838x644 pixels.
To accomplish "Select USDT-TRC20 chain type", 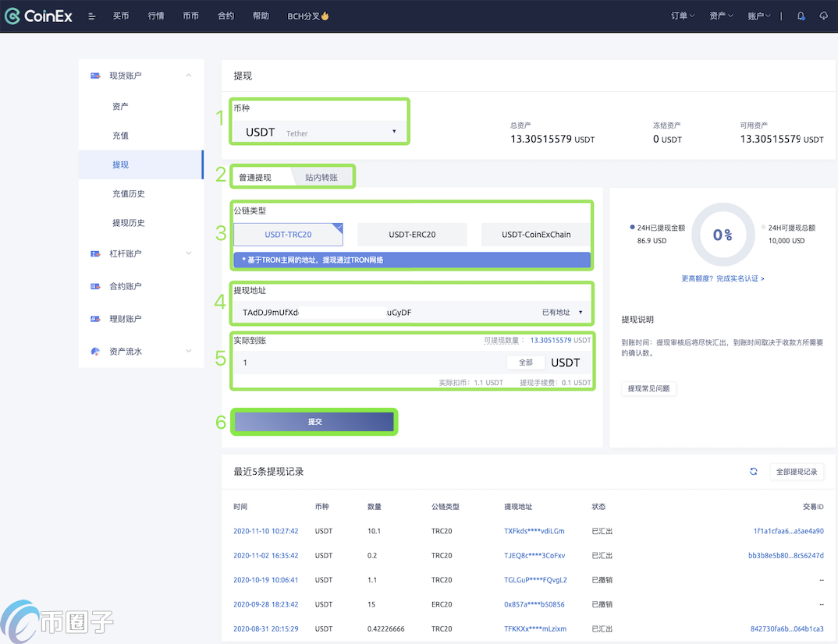I will click(288, 235).
